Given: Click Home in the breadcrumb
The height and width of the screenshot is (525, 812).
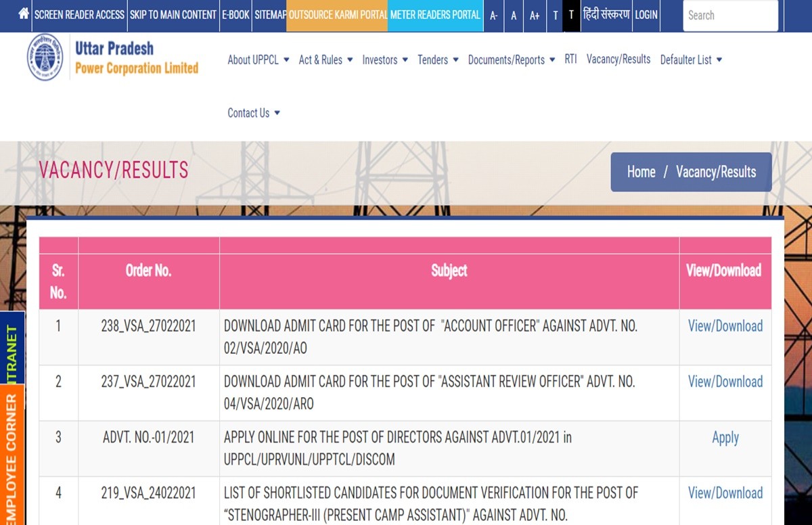Looking at the screenshot, I should [x=641, y=172].
